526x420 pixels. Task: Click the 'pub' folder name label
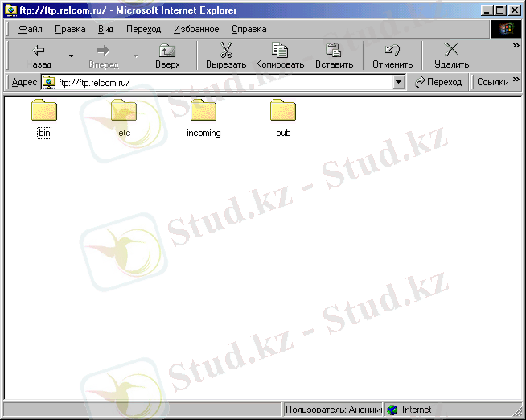(x=283, y=134)
